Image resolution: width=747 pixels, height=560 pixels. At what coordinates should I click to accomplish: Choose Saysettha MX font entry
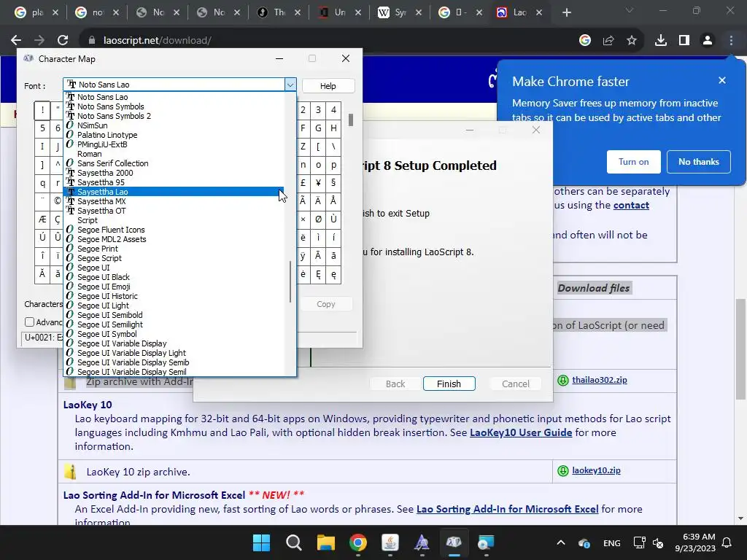click(x=174, y=201)
